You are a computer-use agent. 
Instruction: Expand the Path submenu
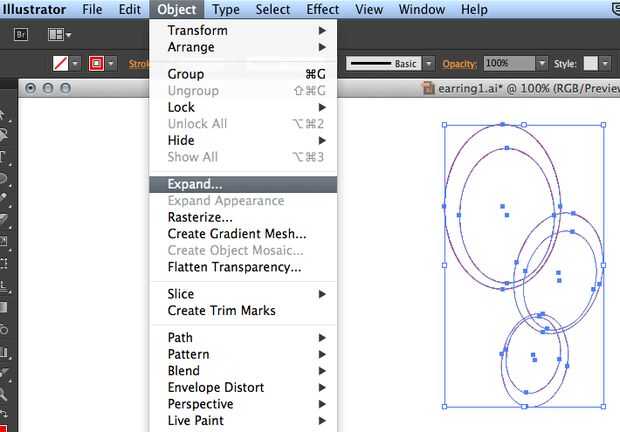243,338
